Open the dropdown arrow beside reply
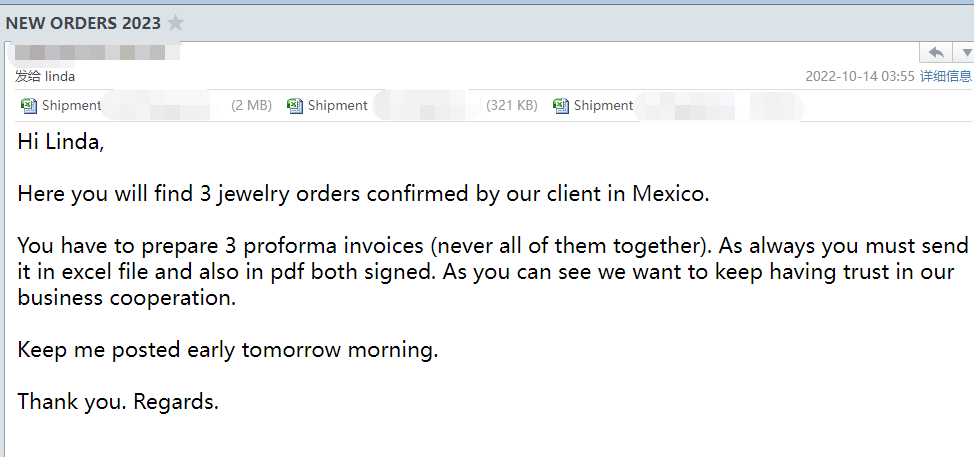This screenshot has width=974, height=457. 966,52
